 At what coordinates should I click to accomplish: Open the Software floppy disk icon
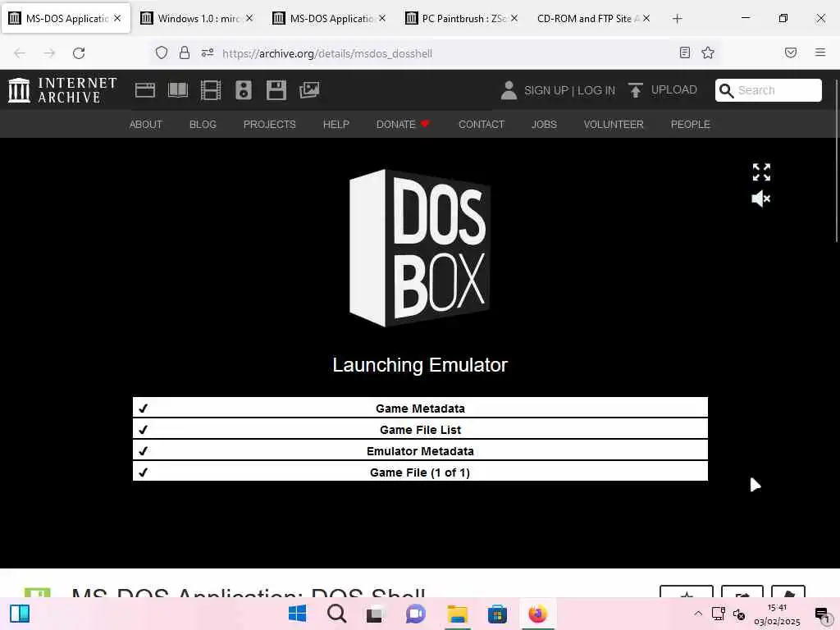(x=276, y=90)
